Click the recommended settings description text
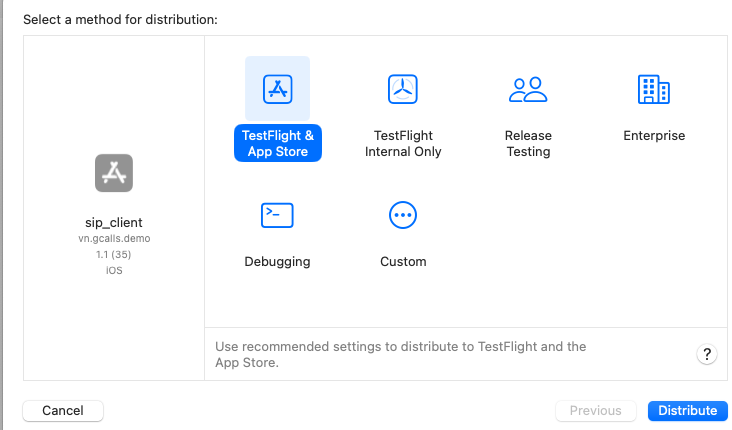Screen dimensions: 732x430 pyautogui.click(x=400, y=354)
